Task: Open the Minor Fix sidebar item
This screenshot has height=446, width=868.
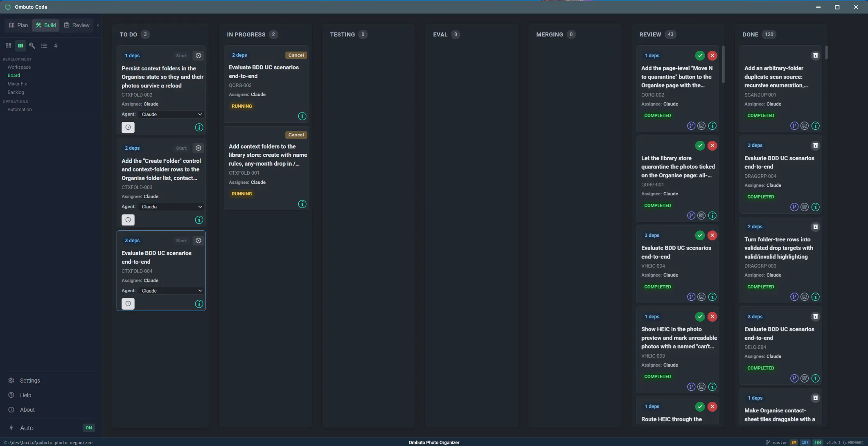Action: pyautogui.click(x=17, y=84)
